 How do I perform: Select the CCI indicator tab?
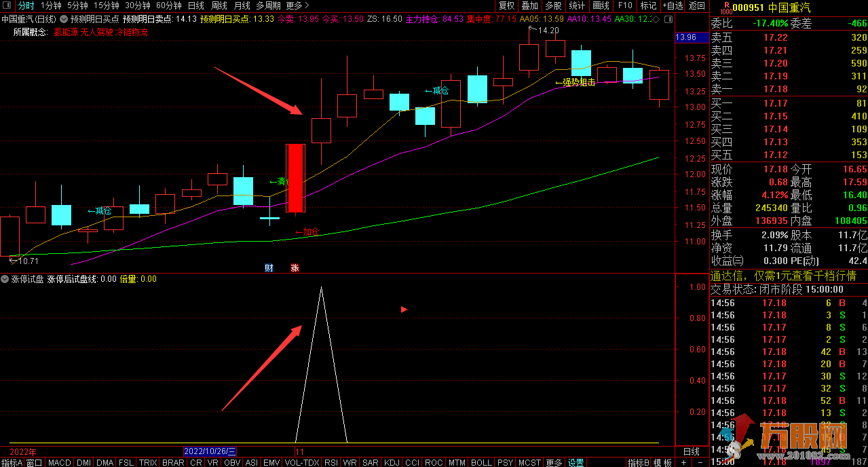[412, 462]
